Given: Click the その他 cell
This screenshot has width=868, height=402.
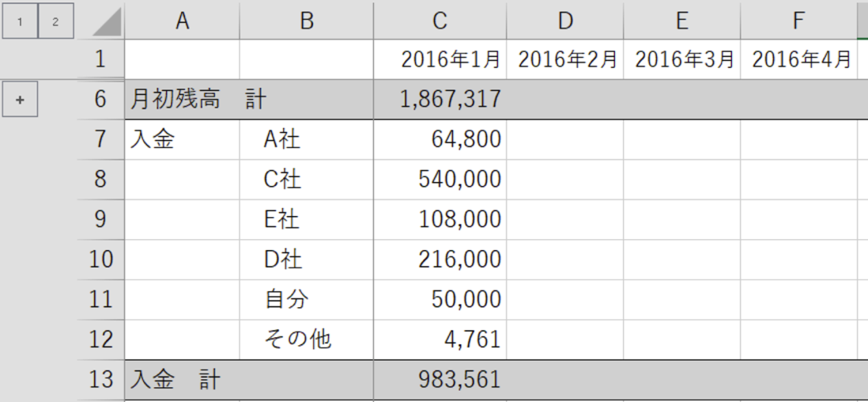Looking at the screenshot, I should pos(306,339).
